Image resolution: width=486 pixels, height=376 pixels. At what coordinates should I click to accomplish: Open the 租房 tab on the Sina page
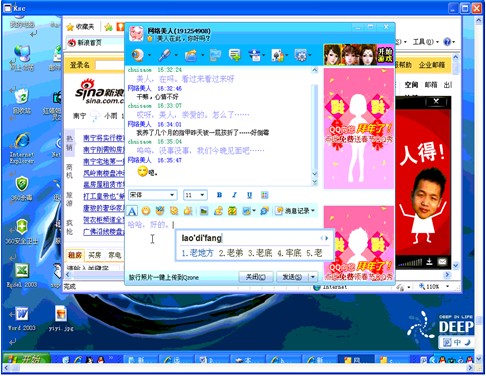pyautogui.click(x=75, y=255)
